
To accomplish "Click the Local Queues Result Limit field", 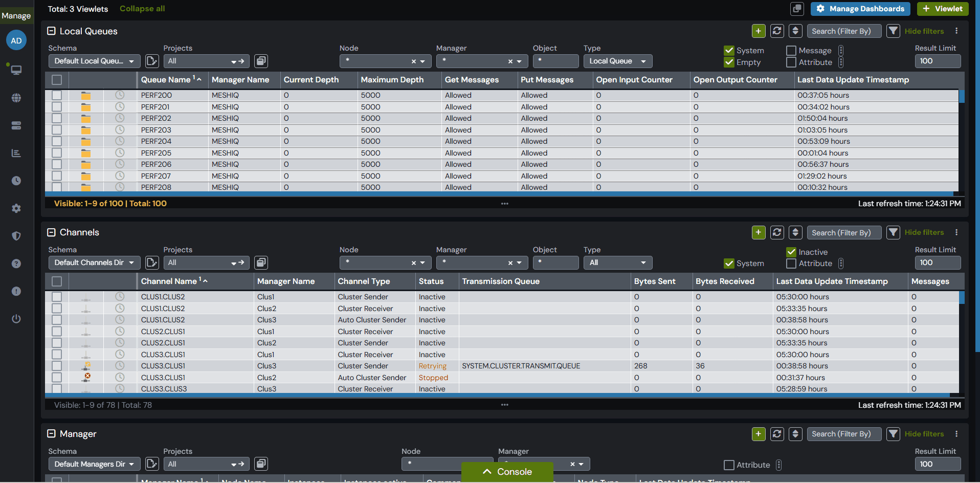I will click(x=938, y=61).
